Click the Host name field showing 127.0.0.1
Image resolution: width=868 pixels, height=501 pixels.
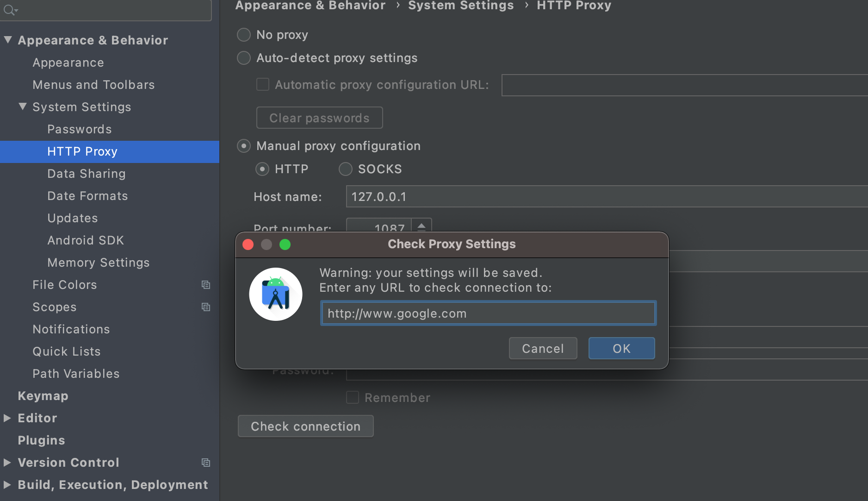[607, 196]
